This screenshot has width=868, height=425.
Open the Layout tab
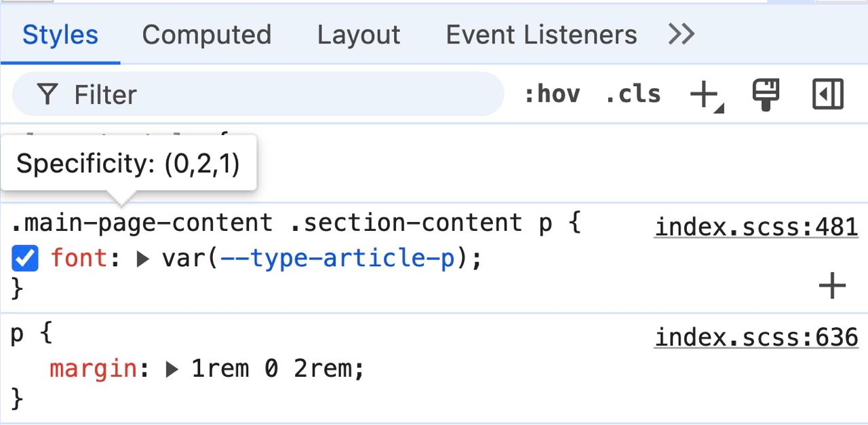point(359,35)
